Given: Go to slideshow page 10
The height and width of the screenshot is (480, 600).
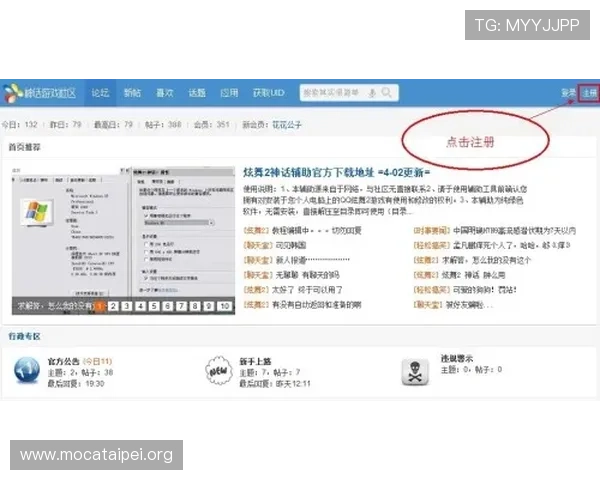Looking at the screenshot, I should pos(225,306).
